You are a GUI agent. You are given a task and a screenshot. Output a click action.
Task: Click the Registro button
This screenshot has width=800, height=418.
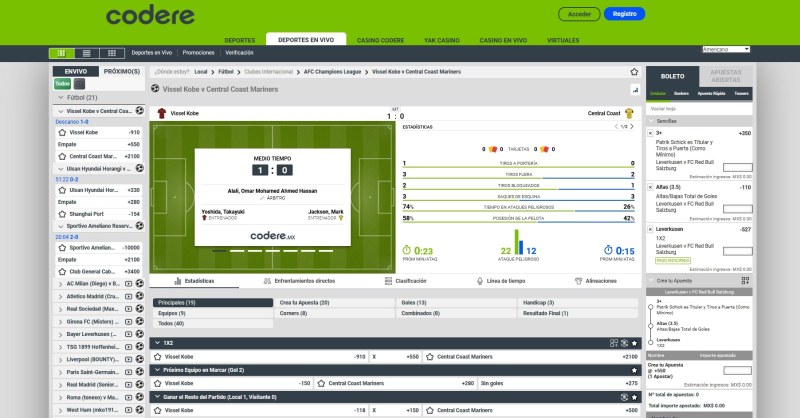624,14
